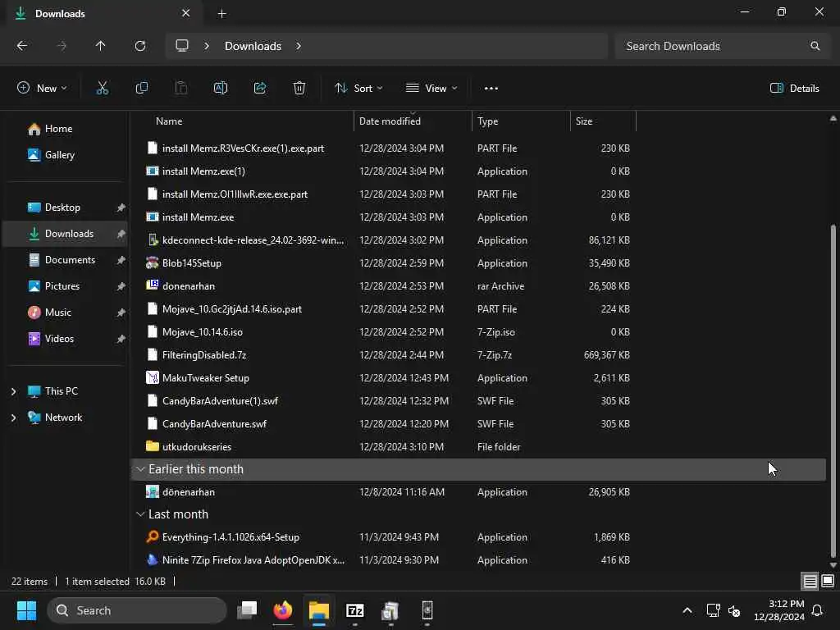Sort by the Type column header

(x=521, y=121)
